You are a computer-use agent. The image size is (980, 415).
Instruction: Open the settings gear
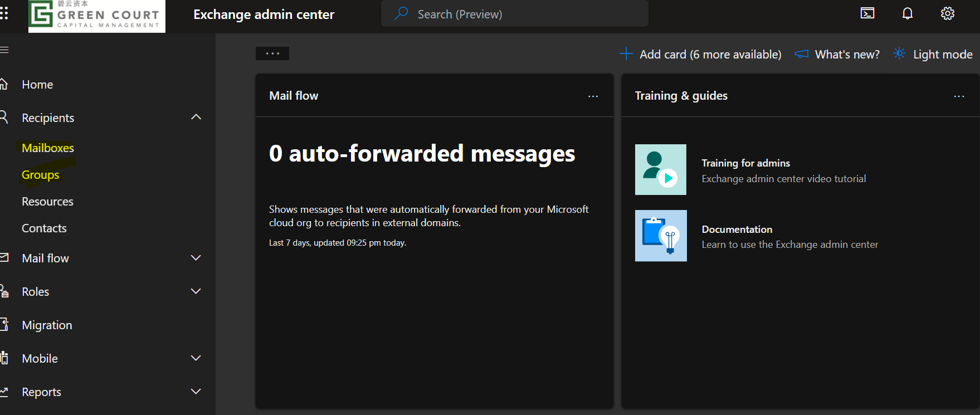click(x=948, y=13)
